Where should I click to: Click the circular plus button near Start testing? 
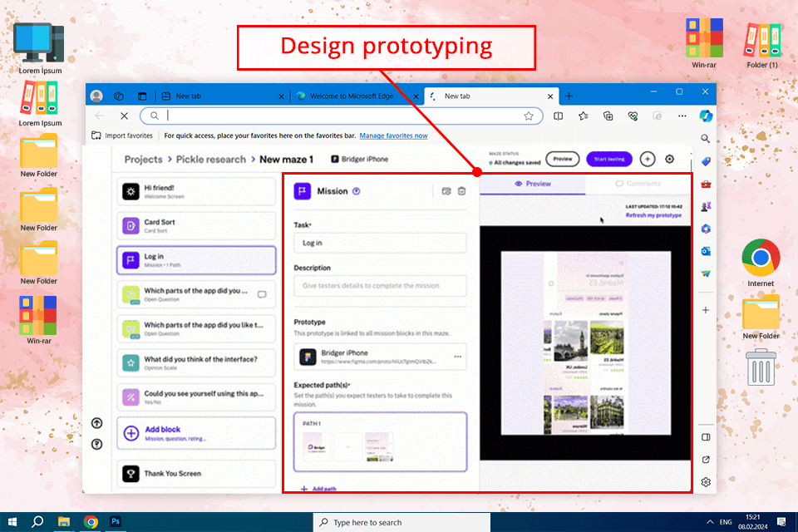point(648,159)
